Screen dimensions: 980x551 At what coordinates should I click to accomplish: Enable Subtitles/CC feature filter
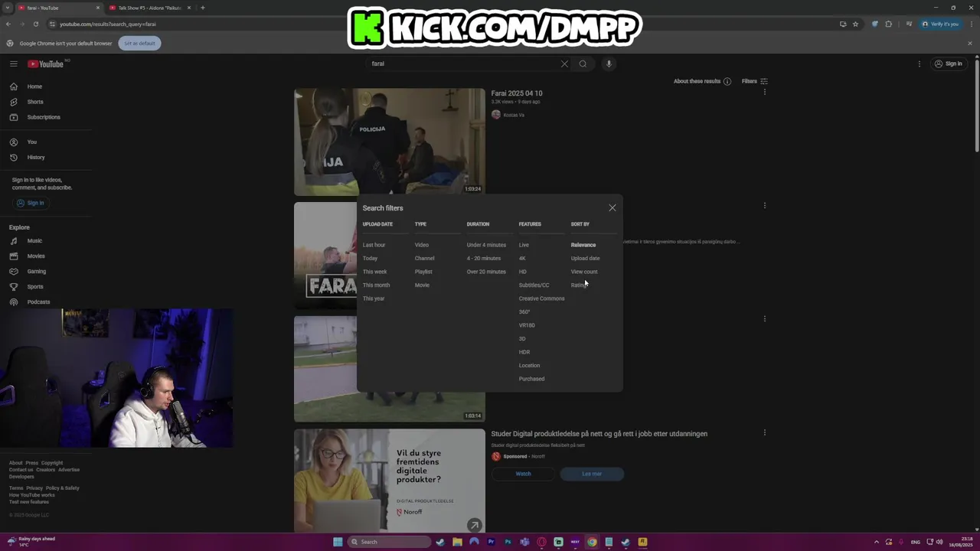tap(534, 285)
